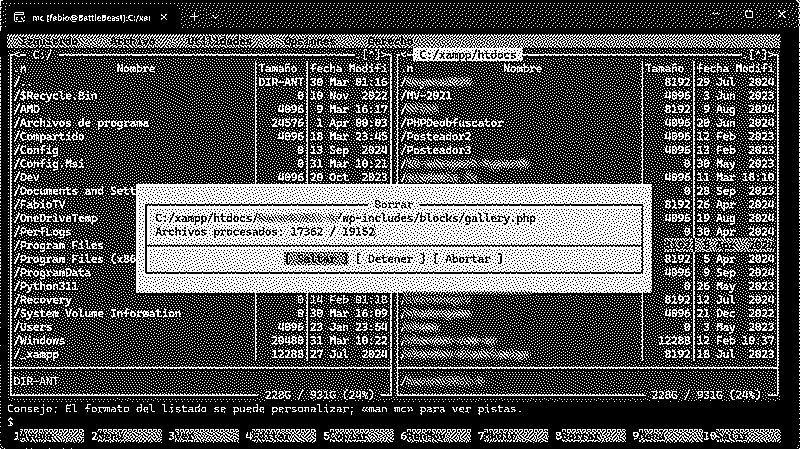
Task: Sort left panel by Nombre column
Action: point(136,68)
